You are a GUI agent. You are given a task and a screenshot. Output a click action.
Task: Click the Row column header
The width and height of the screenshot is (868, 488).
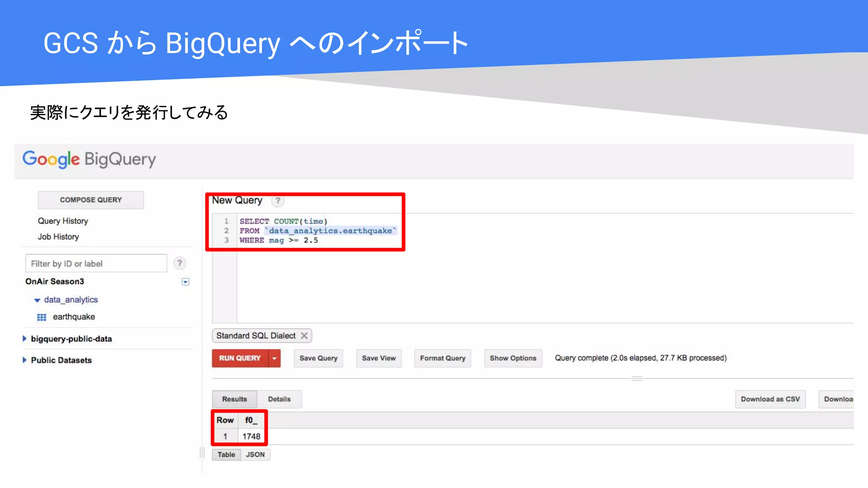[225, 420]
